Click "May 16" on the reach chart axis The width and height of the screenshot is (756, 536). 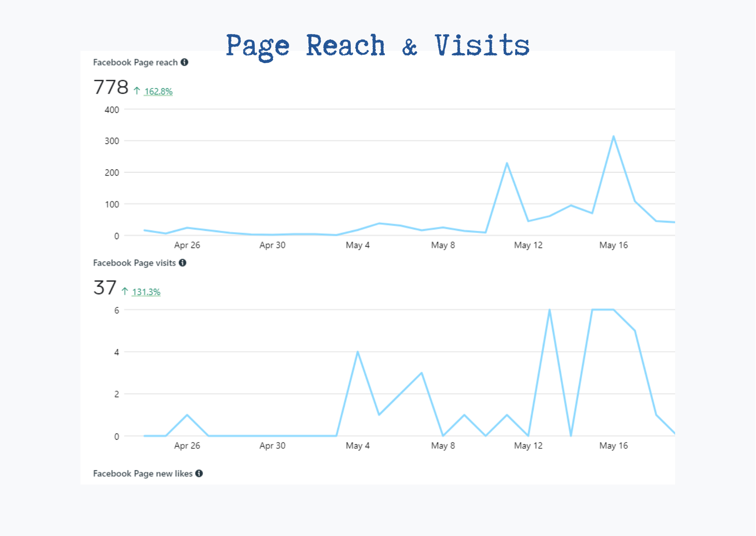613,245
